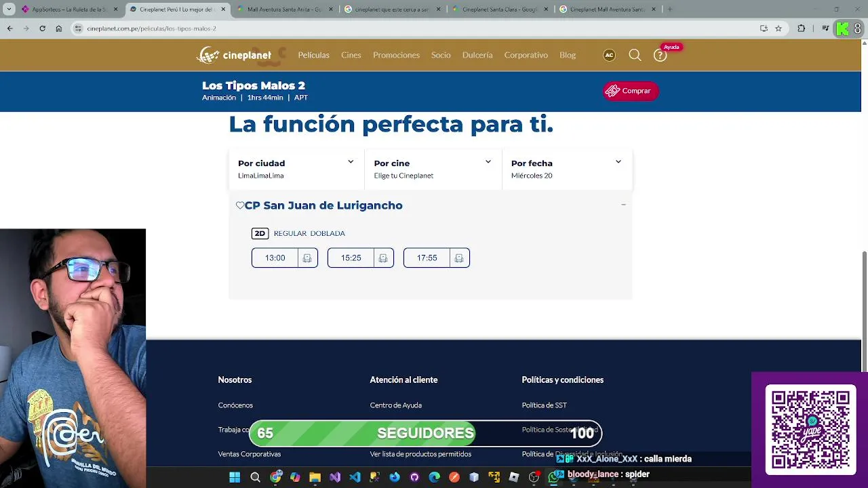Open Centro de Ayuda footer link
Image resolution: width=868 pixels, height=488 pixels.
pyautogui.click(x=395, y=405)
